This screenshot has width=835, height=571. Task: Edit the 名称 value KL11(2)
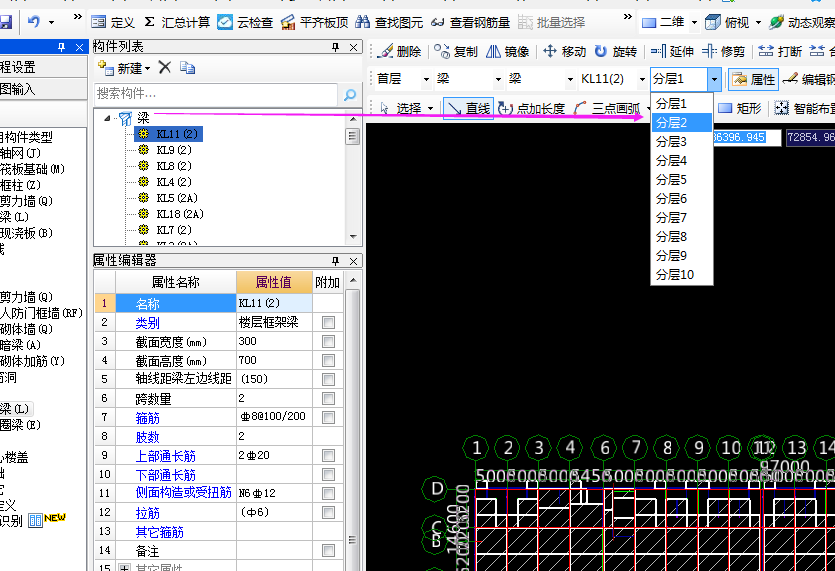[274, 304]
